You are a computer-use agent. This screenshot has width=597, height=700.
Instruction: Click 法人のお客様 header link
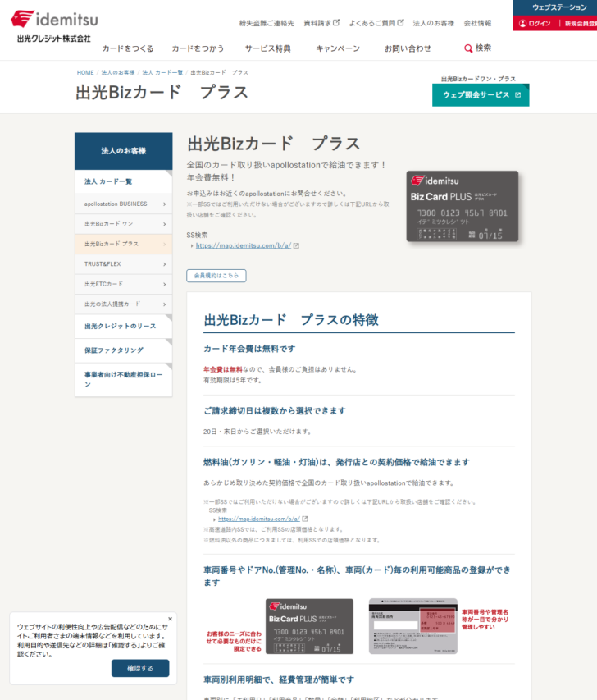[x=433, y=23]
